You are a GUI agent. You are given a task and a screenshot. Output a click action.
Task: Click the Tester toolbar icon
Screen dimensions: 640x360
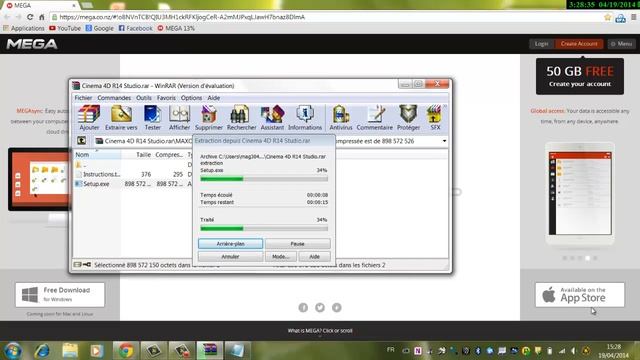tap(152, 118)
